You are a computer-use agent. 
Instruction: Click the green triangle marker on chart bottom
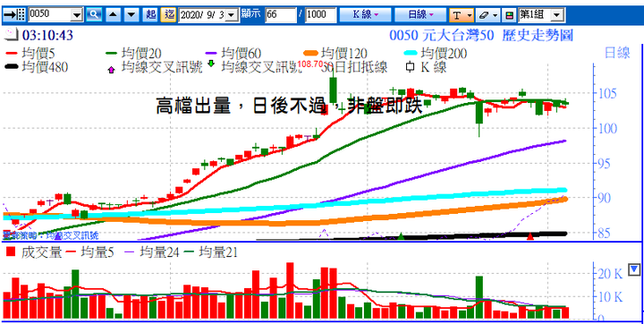coord(401,236)
